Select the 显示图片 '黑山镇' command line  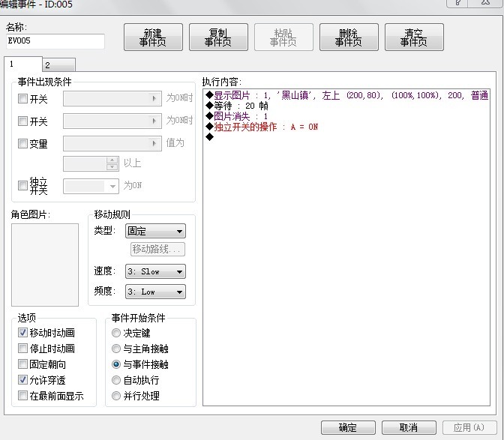click(346, 95)
